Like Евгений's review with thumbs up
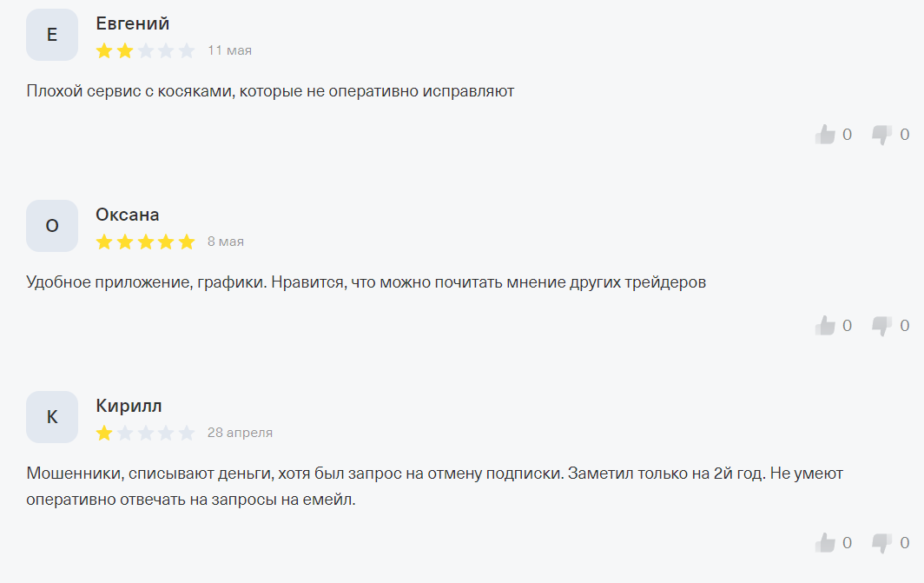 tap(825, 135)
